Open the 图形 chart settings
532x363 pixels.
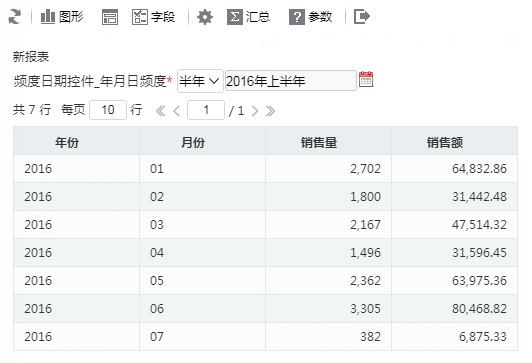[x=62, y=17]
